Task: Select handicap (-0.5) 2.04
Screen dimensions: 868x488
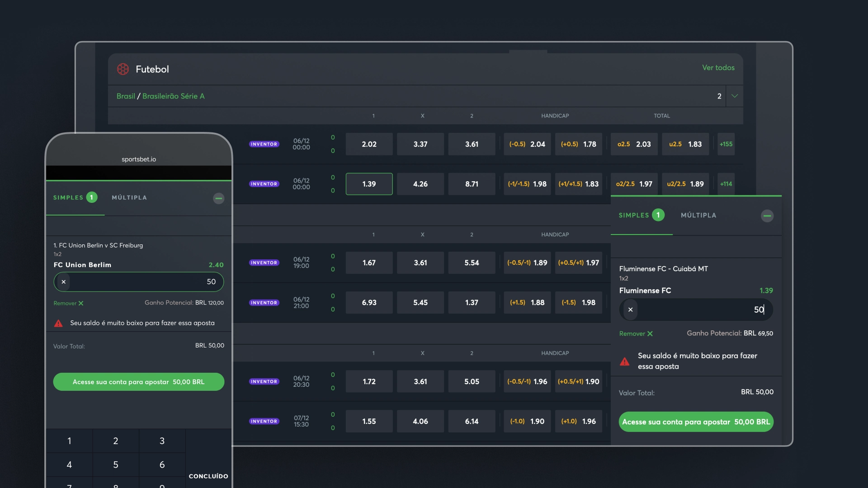Action: 527,144
